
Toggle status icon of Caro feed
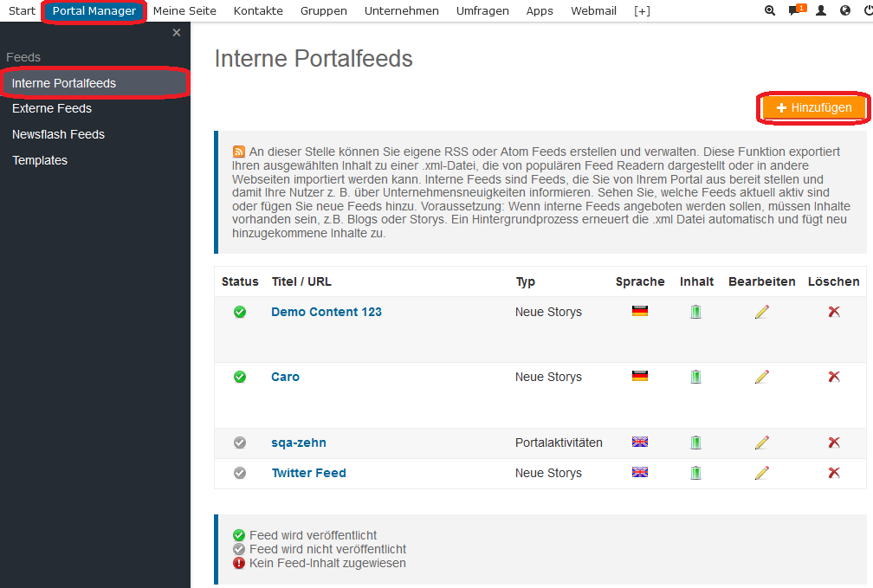[240, 377]
